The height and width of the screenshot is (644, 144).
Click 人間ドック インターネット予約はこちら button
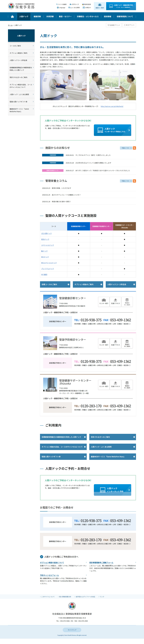(113, 130)
